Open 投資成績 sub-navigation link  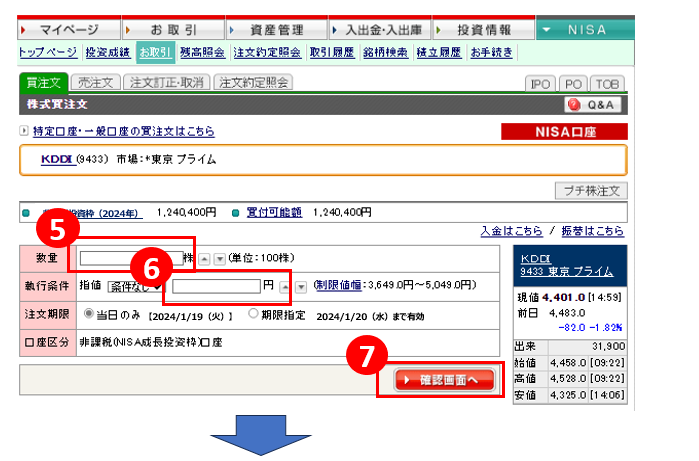point(107,53)
